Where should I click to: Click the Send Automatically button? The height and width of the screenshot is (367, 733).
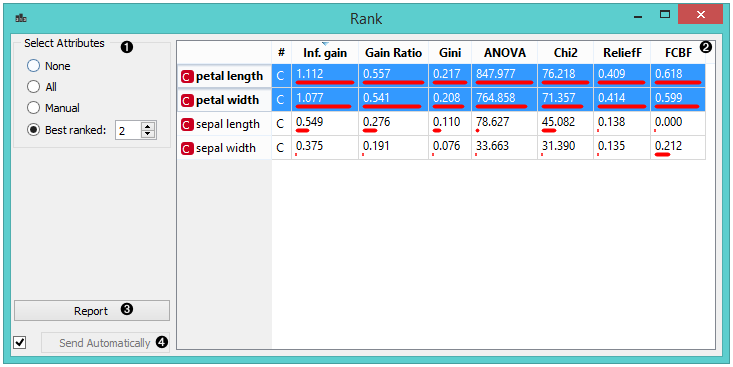[x=105, y=343]
